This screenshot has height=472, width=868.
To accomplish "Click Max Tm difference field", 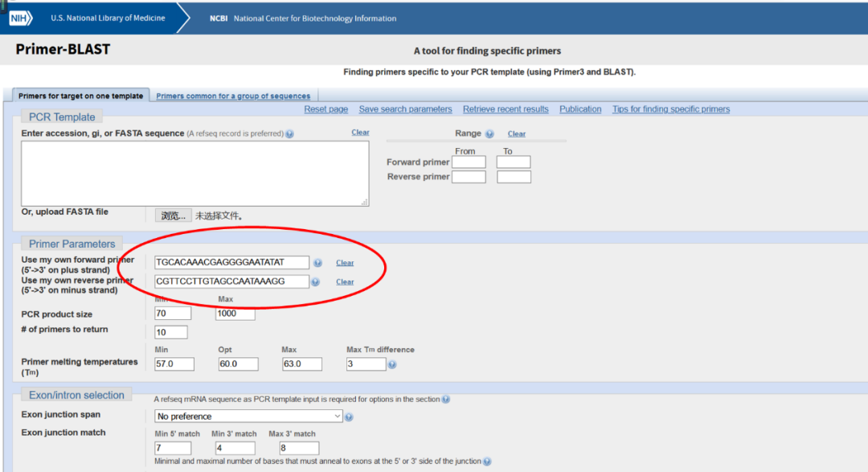I will click(x=366, y=364).
